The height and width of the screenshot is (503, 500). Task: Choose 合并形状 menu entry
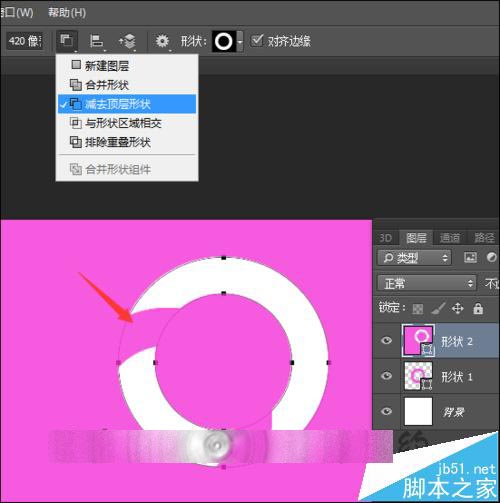coord(127,85)
